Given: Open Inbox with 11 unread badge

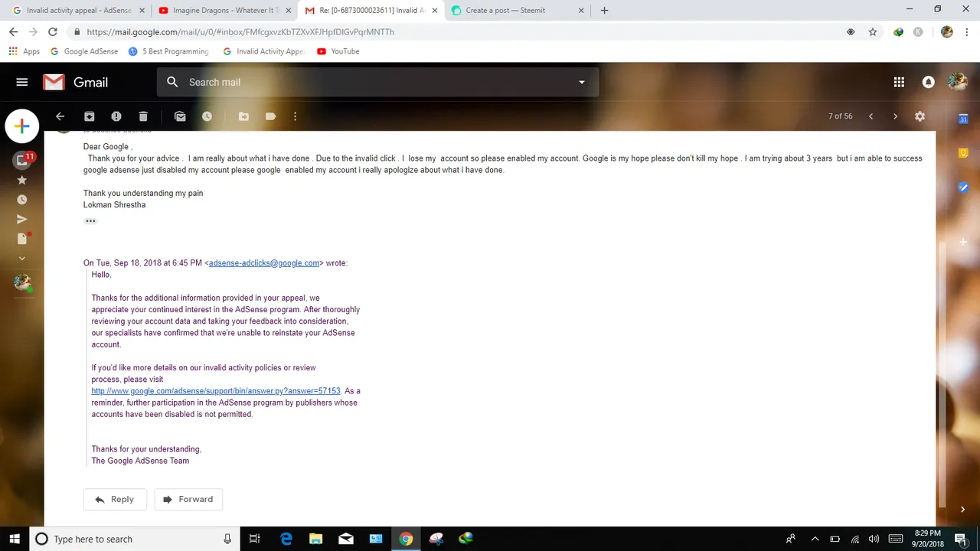Looking at the screenshot, I should (x=22, y=160).
